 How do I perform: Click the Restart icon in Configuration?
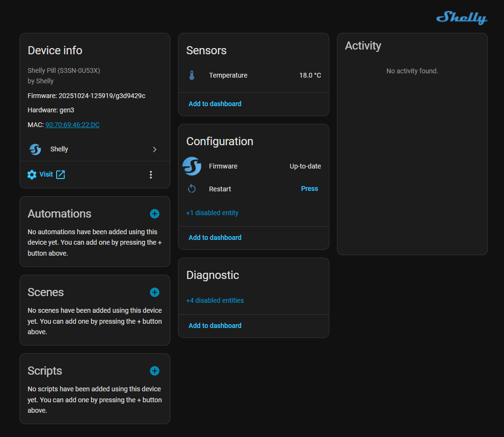(192, 189)
